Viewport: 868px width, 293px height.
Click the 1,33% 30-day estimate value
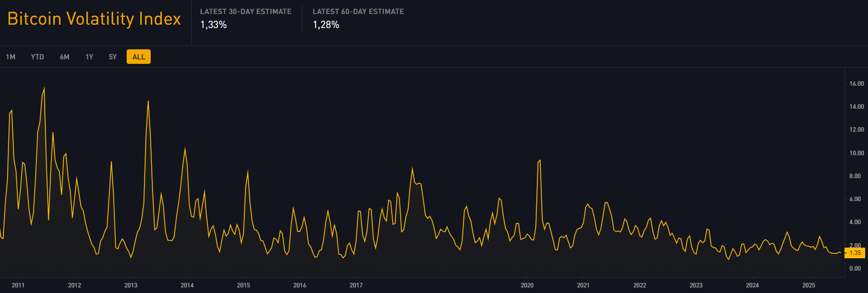coord(213,25)
